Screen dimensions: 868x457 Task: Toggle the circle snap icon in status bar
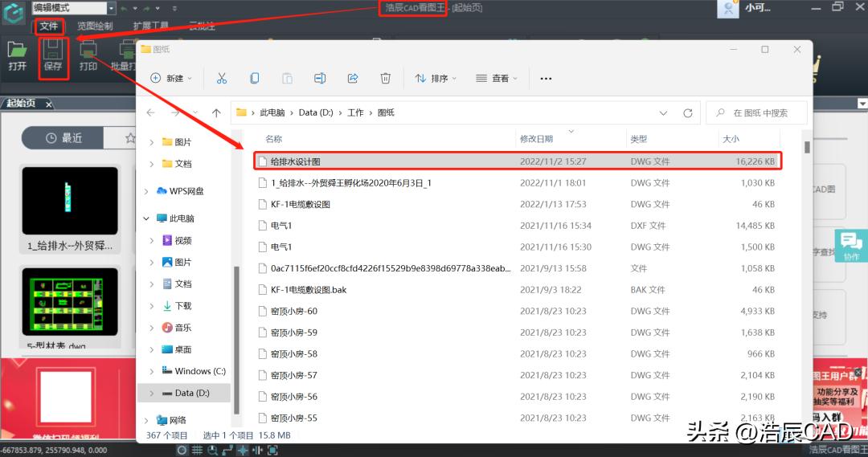tap(182, 451)
